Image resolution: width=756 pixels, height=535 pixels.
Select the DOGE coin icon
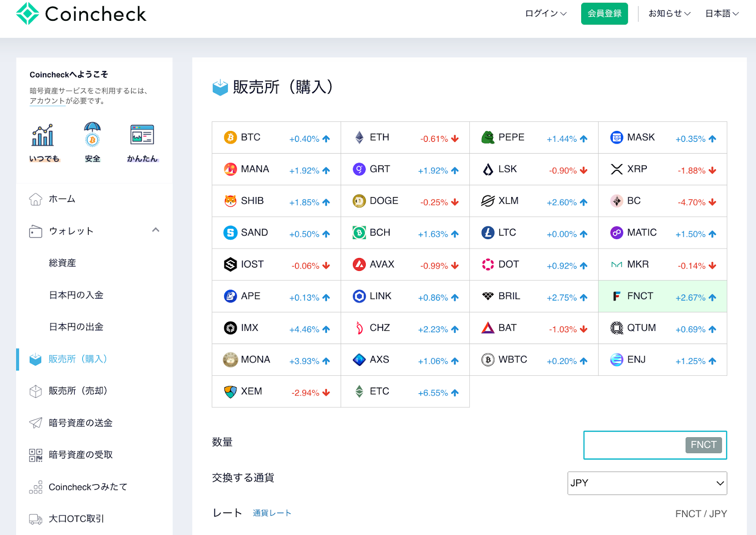[x=359, y=201]
